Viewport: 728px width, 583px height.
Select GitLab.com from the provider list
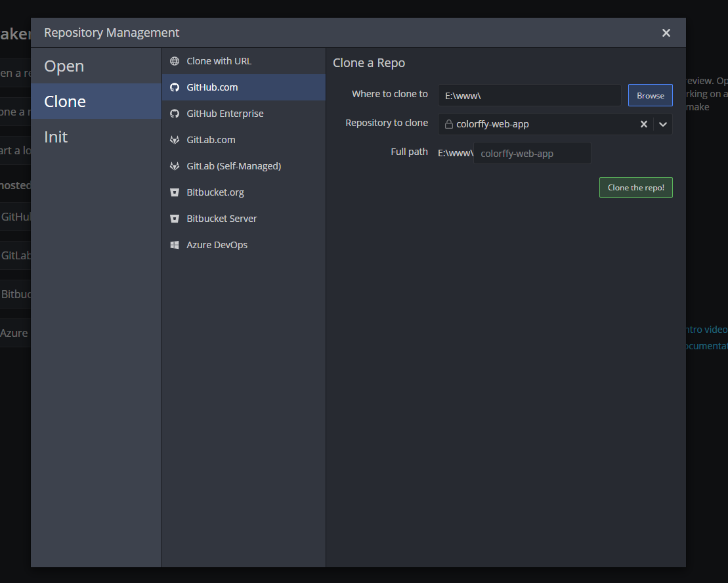pos(244,140)
